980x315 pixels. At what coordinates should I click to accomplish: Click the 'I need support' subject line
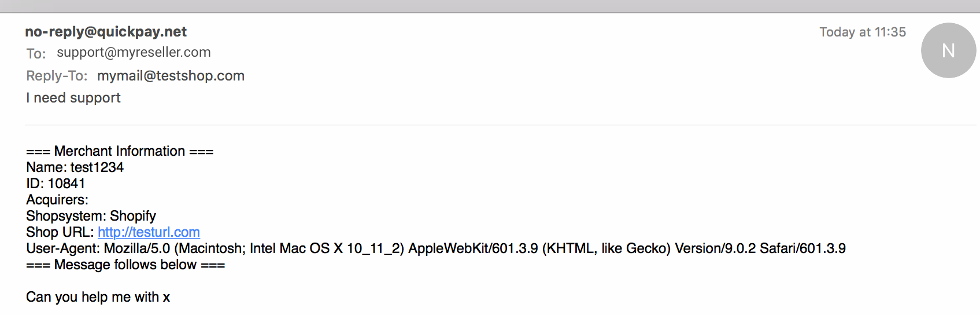[x=73, y=98]
